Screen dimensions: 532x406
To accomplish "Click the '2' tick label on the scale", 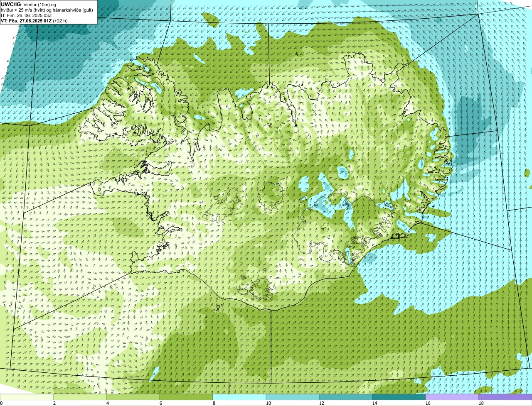I will (54, 403).
